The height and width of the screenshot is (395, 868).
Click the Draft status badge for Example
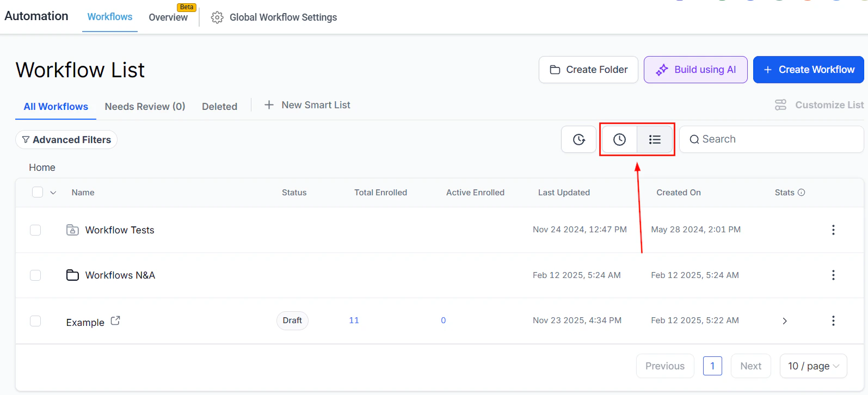pos(292,320)
